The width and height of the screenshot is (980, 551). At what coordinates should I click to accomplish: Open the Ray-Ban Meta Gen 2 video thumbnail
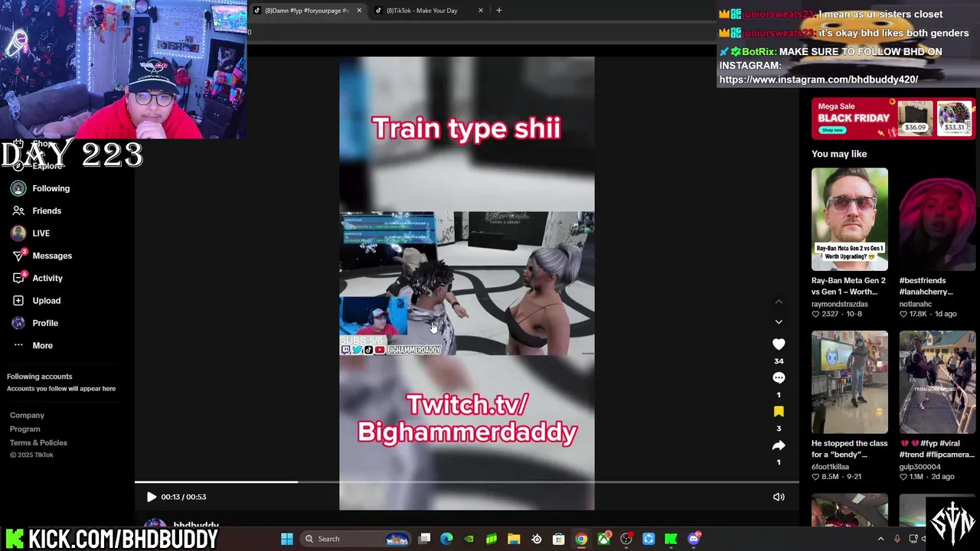[850, 220]
